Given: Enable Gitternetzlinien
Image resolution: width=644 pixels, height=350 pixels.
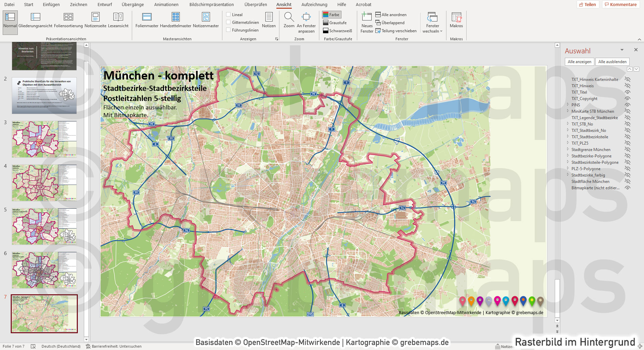Looking at the screenshot, I should coord(228,22).
